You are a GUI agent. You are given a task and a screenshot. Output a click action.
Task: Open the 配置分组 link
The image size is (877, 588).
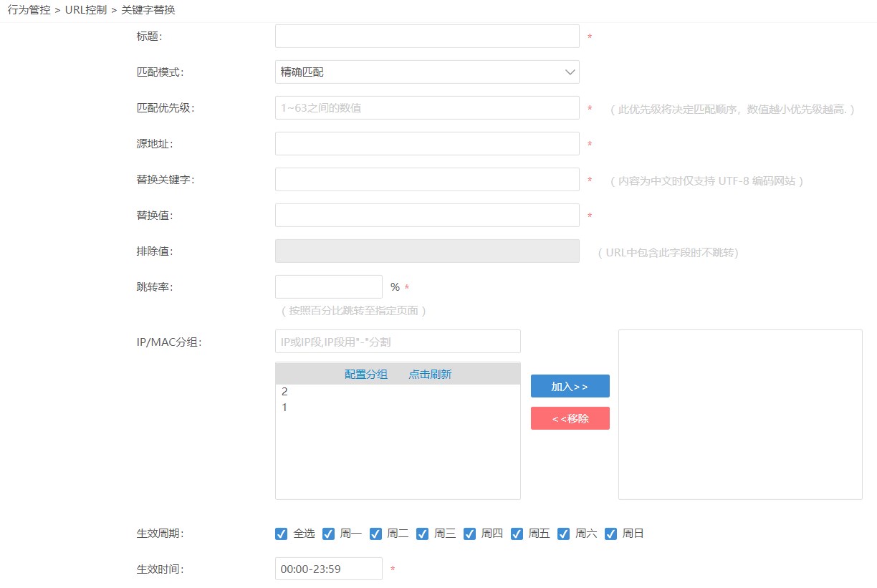[366, 374]
